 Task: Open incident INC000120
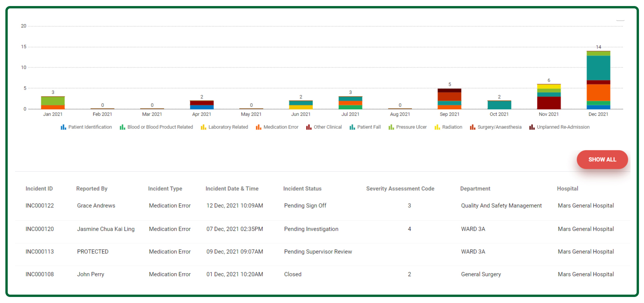[x=40, y=229]
